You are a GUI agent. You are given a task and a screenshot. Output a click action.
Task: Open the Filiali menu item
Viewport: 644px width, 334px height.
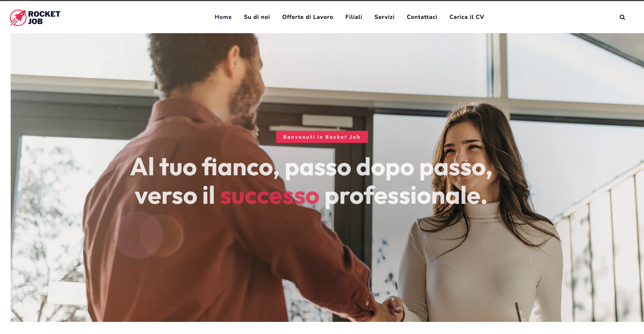point(354,17)
